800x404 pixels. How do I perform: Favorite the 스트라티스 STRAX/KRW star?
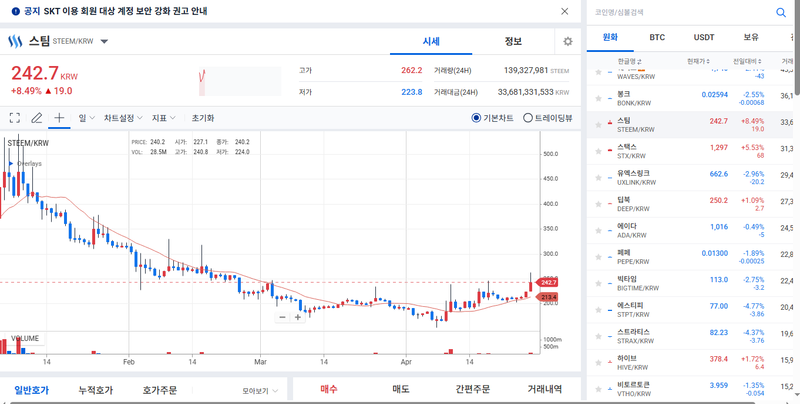pyautogui.click(x=598, y=337)
